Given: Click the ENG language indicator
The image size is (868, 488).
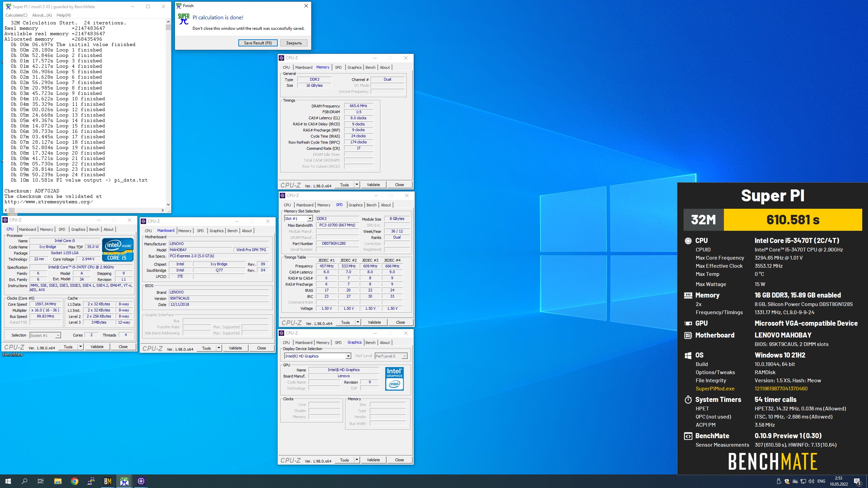Looking at the screenshot, I should (x=822, y=481).
